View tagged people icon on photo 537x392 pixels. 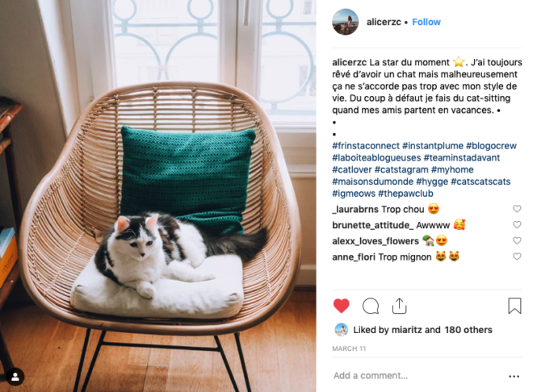coord(15,377)
